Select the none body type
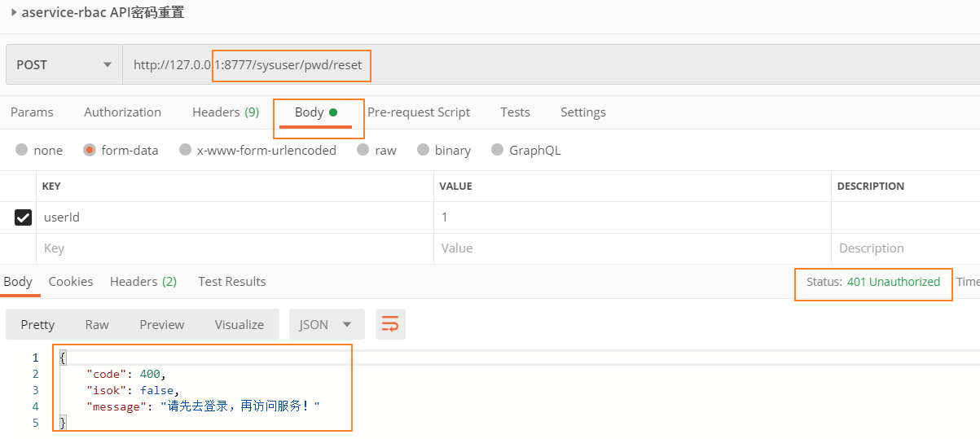This screenshot has height=439, width=980. 22,150
